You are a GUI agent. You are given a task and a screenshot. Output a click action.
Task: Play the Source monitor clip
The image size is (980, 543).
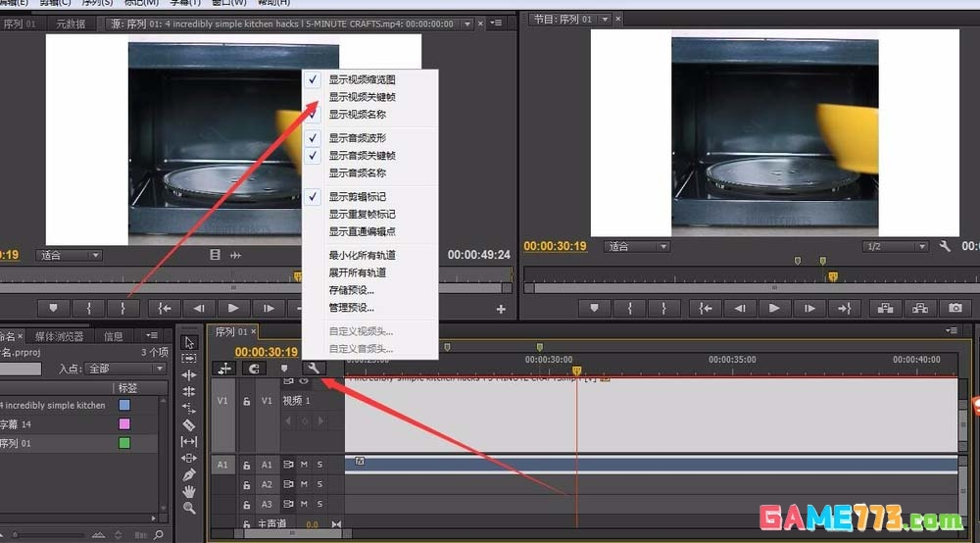click(233, 308)
